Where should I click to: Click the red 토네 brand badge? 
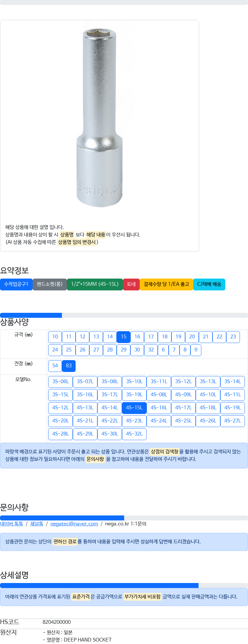pos(131,284)
